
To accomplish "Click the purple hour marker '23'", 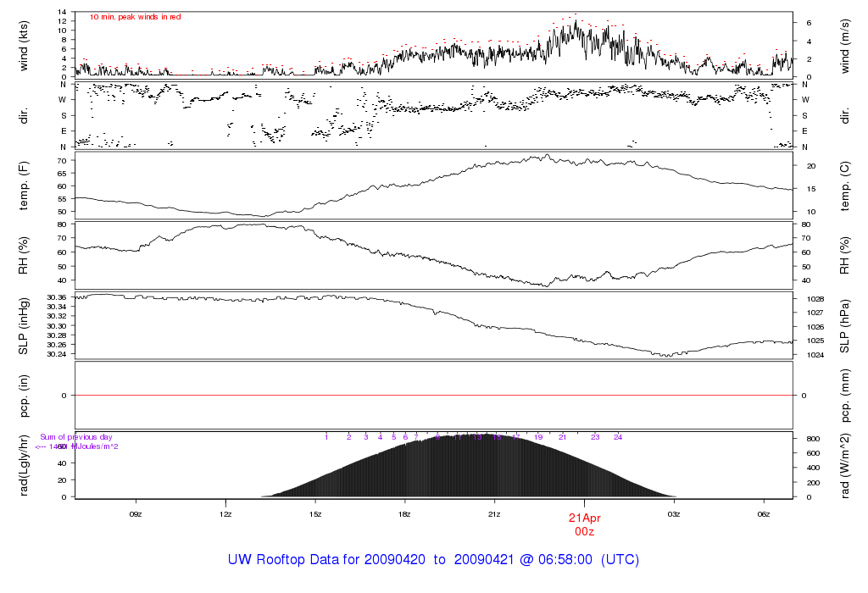I will 595,437.
